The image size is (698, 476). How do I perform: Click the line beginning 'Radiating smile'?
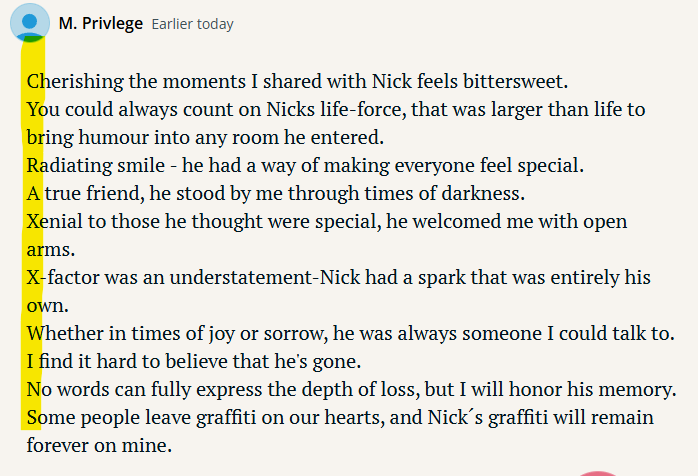pos(305,166)
